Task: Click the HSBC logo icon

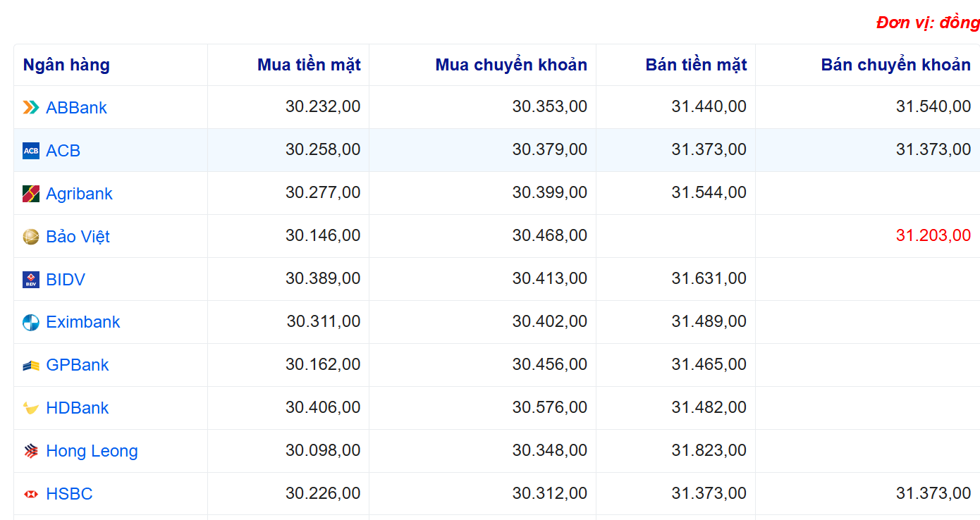Action: coord(31,494)
